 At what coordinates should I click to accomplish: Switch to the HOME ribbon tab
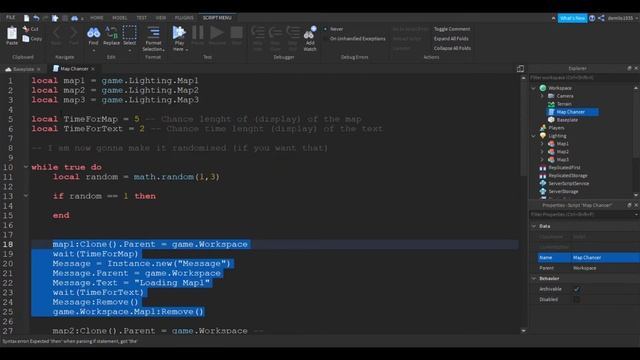coord(97,18)
